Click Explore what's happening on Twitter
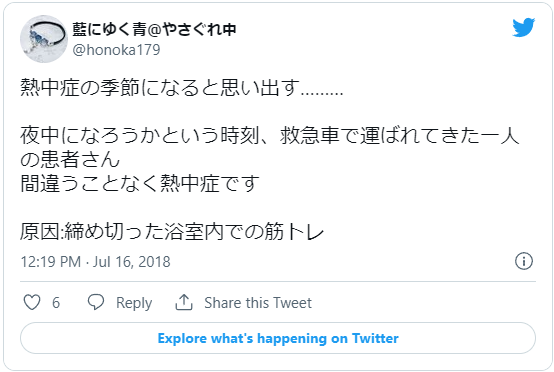The width and height of the screenshot is (554, 372). coord(278,338)
